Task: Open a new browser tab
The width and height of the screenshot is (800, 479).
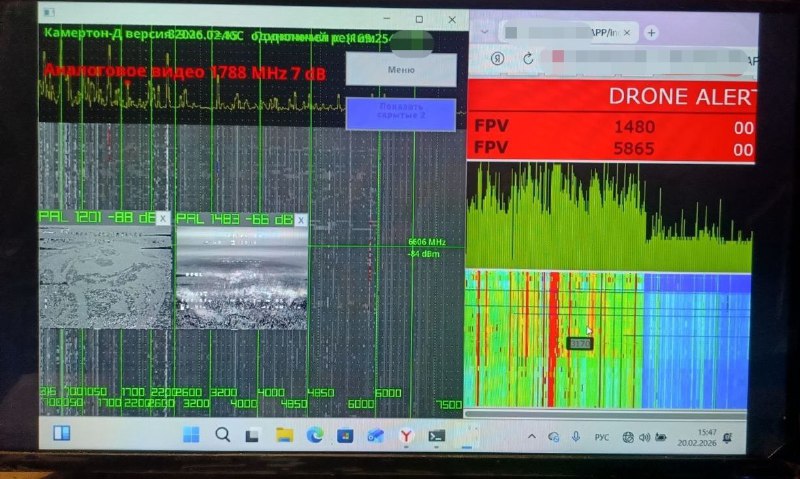Action: 651,33
